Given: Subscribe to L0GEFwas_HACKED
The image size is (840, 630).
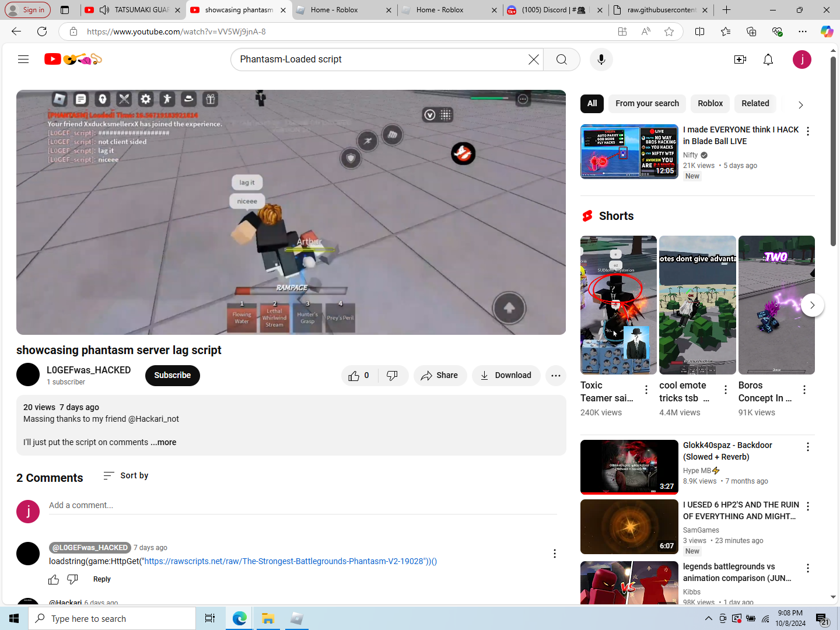Looking at the screenshot, I should pos(173,376).
